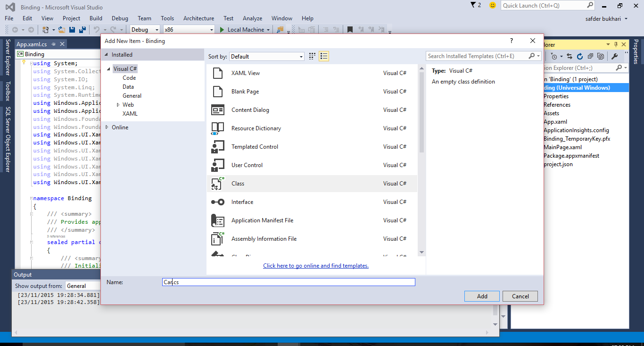Viewport: 644px width, 346px height.
Task: Expand the Web tree node
Action: tap(118, 105)
